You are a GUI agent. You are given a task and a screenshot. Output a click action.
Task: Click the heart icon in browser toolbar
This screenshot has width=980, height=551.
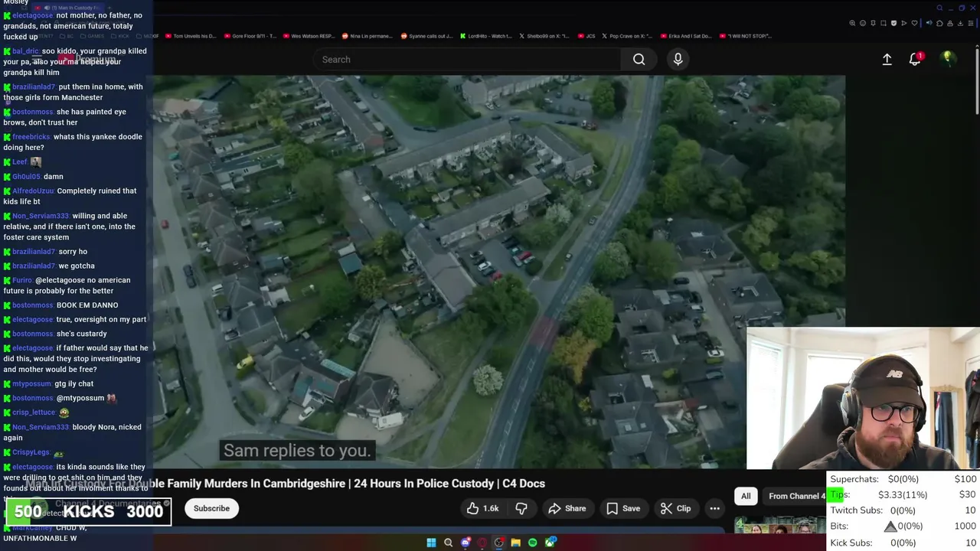pos(915,23)
